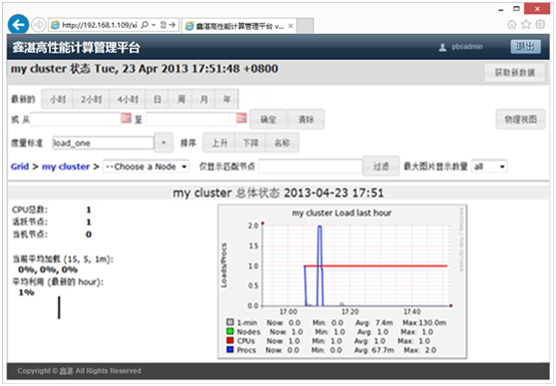Screen dimensions: 556x386
Task: Open the favorites star icon
Action: [526, 24]
